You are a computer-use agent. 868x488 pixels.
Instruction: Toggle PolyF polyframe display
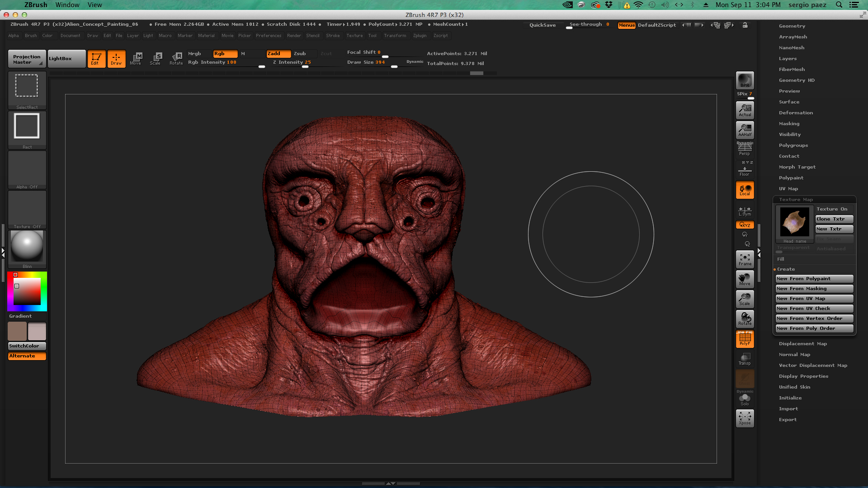(745, 339)
